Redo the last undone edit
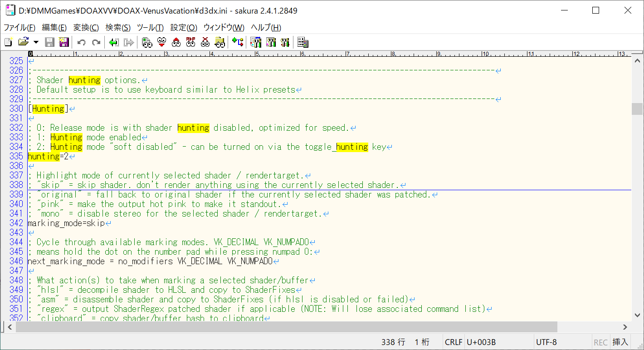644x350 pixels. 96,42
